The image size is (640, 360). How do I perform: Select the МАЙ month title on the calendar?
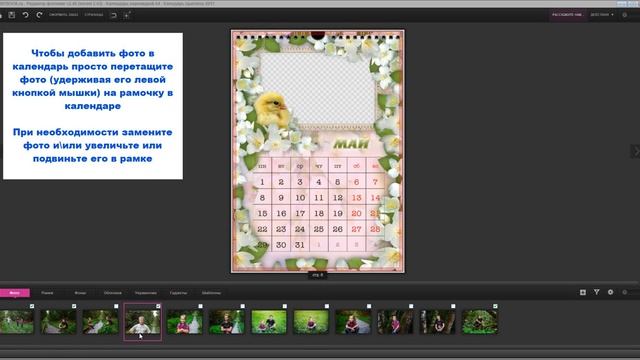click(351, 143)
